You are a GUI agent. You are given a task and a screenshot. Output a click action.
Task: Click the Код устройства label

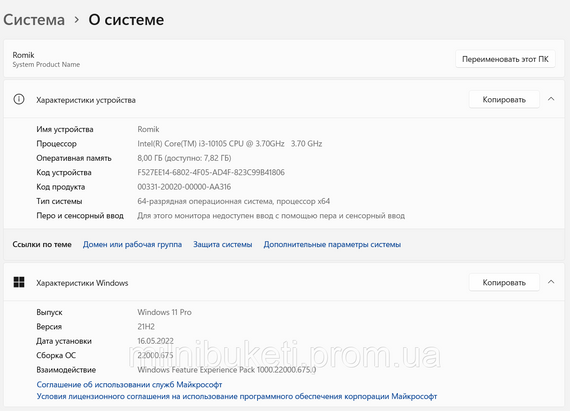click(64, 173)
